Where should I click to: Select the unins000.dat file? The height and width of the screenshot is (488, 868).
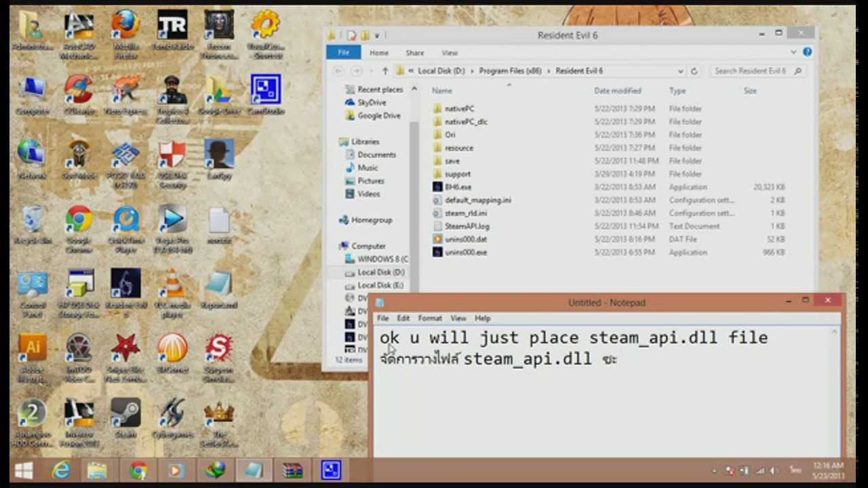[466, 239]
